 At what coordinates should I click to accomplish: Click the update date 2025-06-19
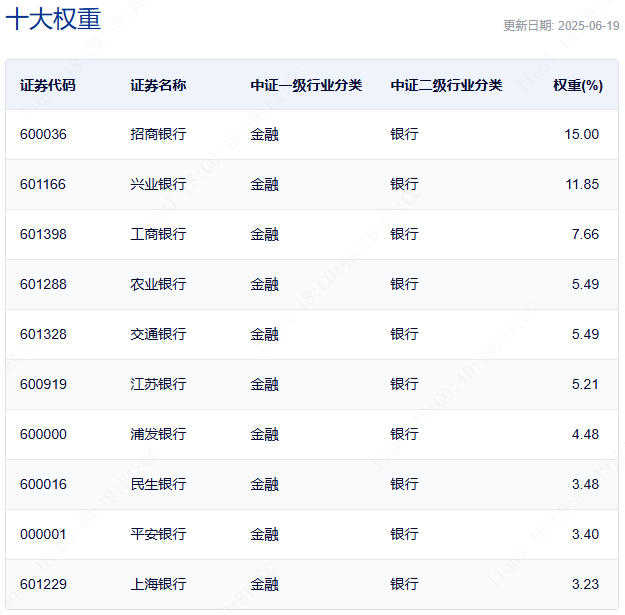click(x=588, y=26)
